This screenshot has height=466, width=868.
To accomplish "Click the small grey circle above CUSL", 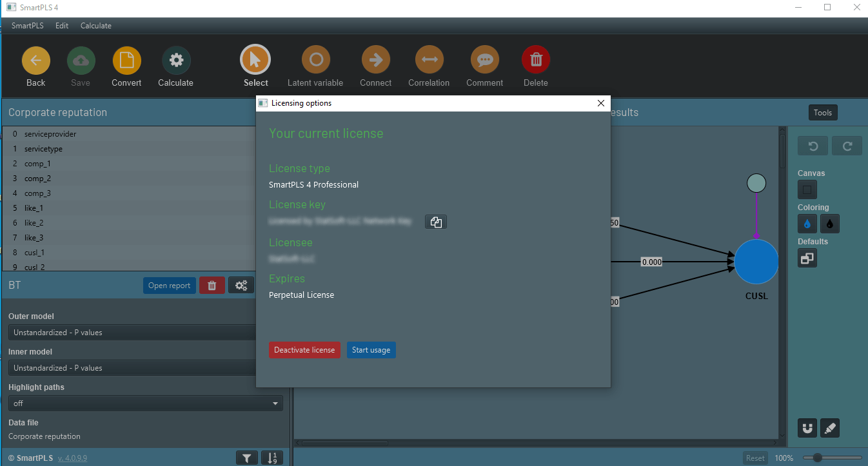I will point(756,183).
